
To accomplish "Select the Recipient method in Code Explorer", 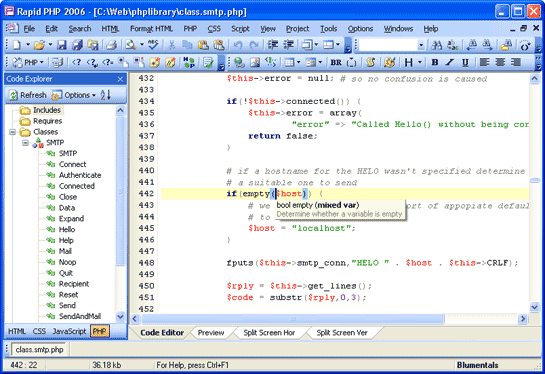I will coord(74,284).
